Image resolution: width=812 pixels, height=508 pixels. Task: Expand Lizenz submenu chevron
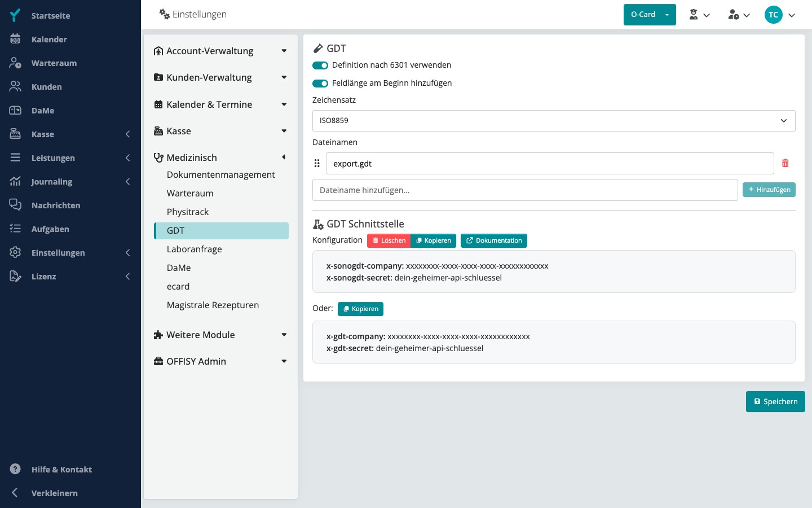[x=127, y=277]
